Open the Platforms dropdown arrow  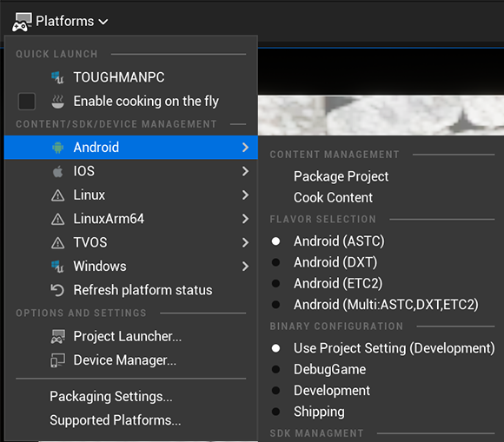coord(103,22)
